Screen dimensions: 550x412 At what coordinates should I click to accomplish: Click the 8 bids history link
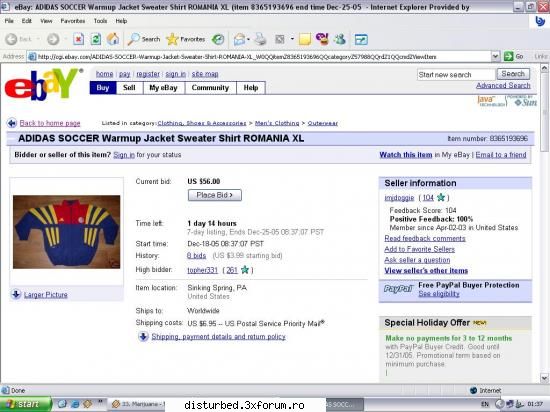click(x=196, y=255)
